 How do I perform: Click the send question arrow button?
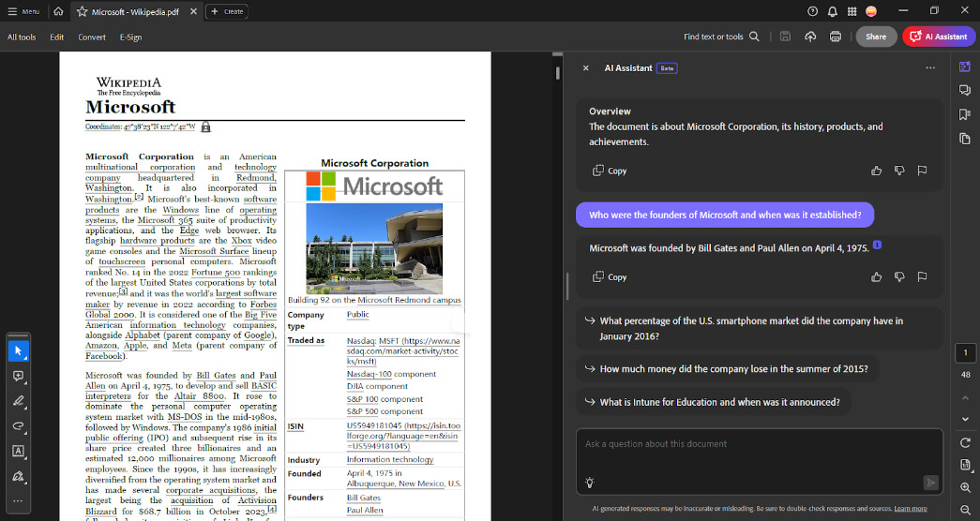click(930, 483)
